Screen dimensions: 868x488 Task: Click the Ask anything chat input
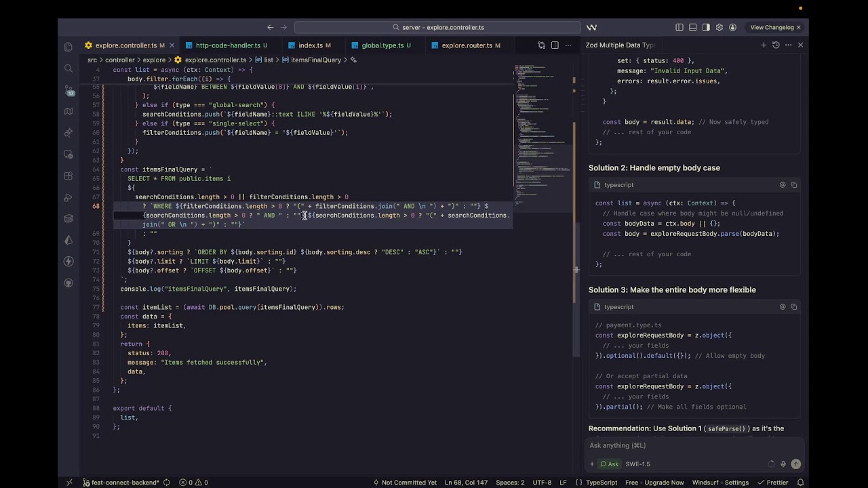pyautogui.click(x=694, y=445)
